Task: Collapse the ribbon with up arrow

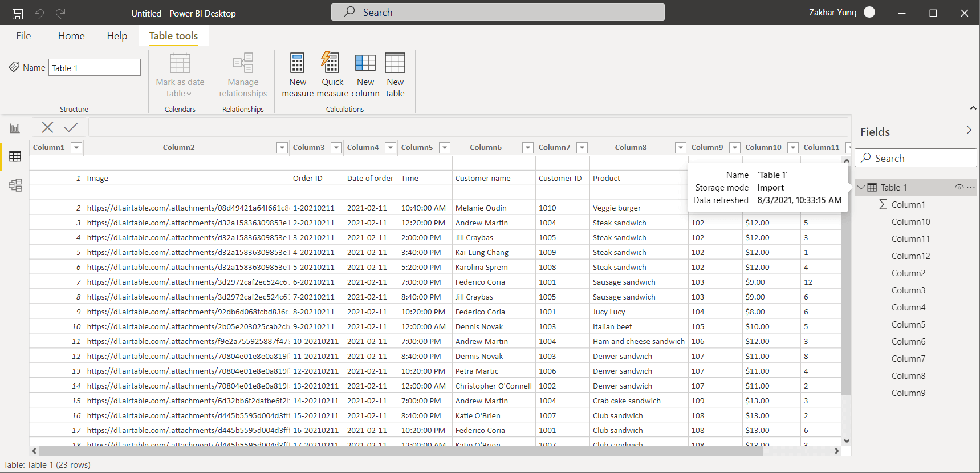Action: coord(973,107)
